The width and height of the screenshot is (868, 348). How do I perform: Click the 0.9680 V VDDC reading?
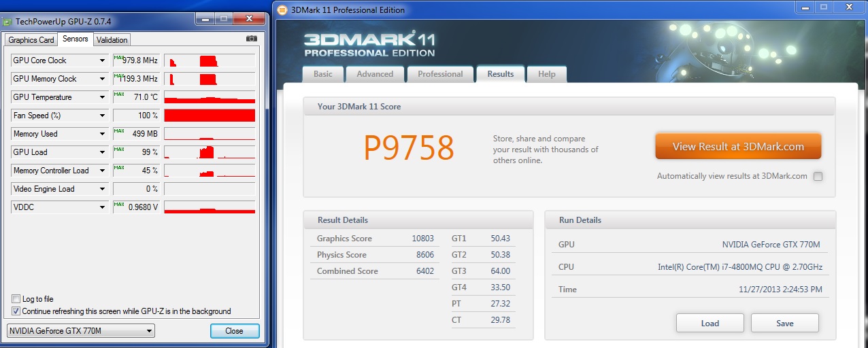[x=144, y=207]
